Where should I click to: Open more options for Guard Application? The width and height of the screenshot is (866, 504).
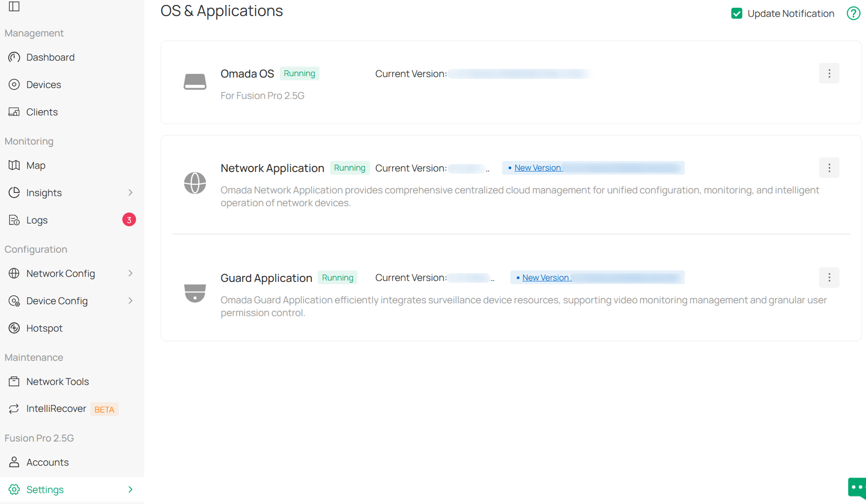[x=829, y=277]
